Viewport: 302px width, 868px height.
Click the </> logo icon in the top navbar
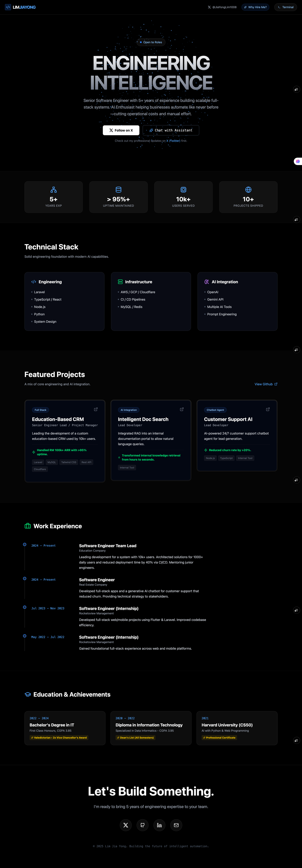[x=7, y=7]
